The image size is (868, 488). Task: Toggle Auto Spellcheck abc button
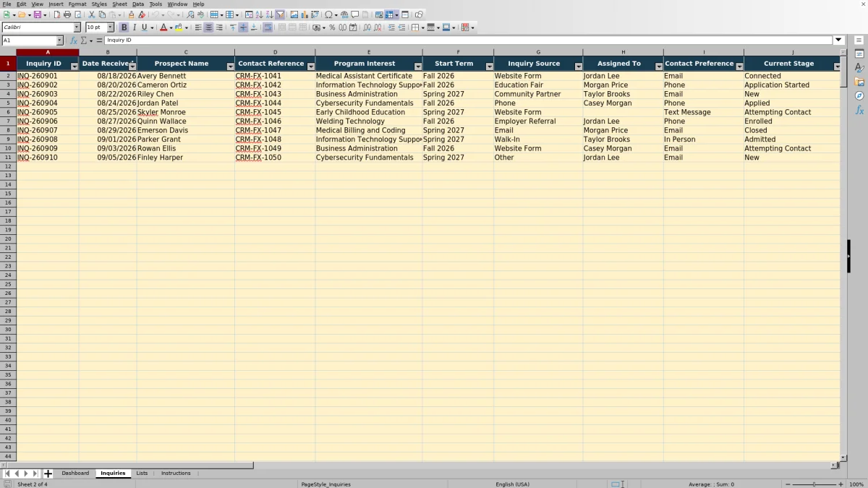point(200,14)
